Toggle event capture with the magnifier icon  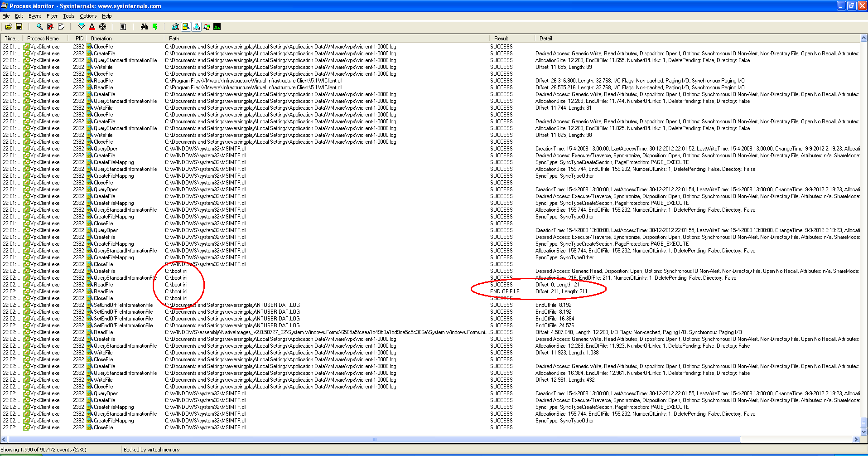40,27
